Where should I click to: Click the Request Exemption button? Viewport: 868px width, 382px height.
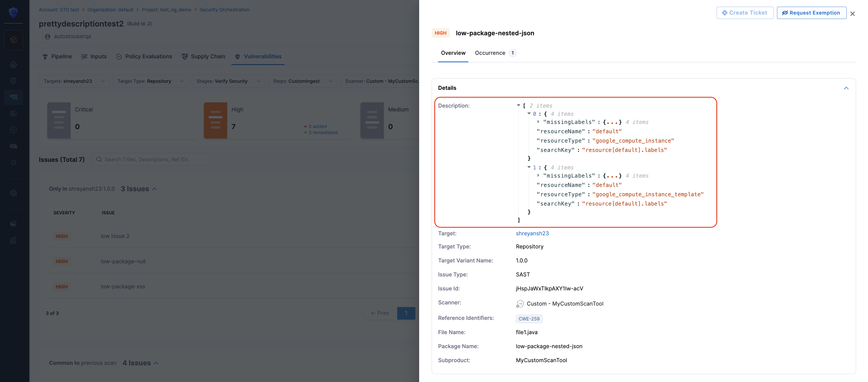[811, 13]
